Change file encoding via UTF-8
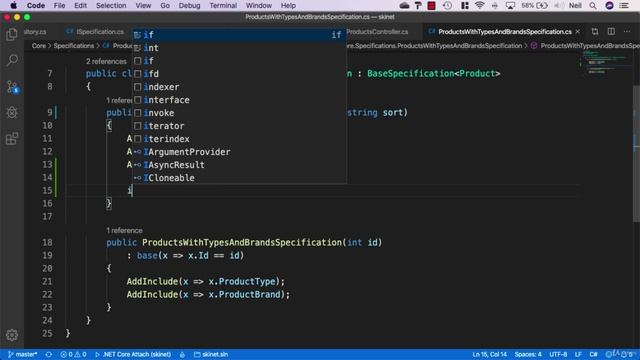This screenshot has width=640, height=360. [558, 354]
